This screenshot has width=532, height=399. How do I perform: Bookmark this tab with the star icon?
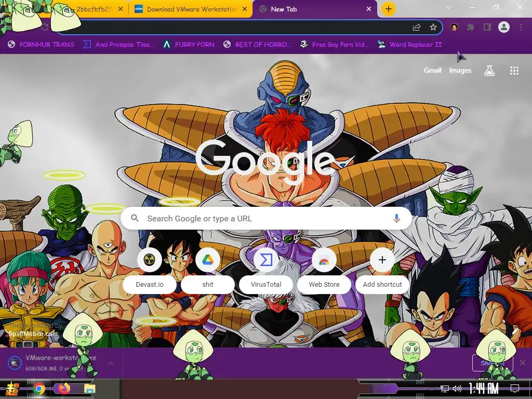[433, 28]
